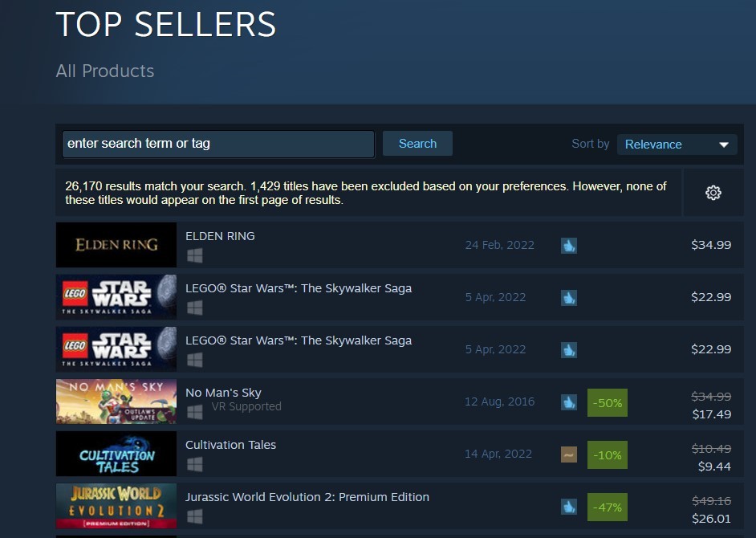The width and height of the screenshot is (756, 538).
Task: Click Windows platform icon under ELDEN RING
Action: coord(194,256)
